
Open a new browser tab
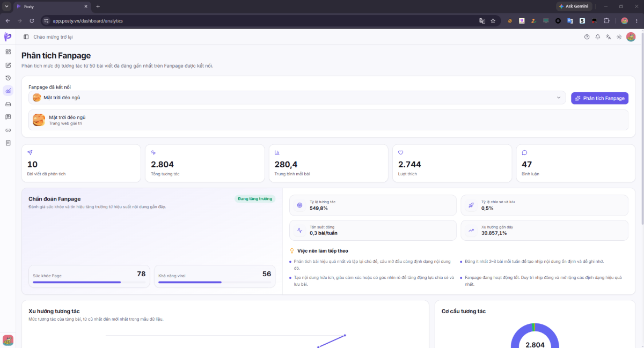click(98, 6)
